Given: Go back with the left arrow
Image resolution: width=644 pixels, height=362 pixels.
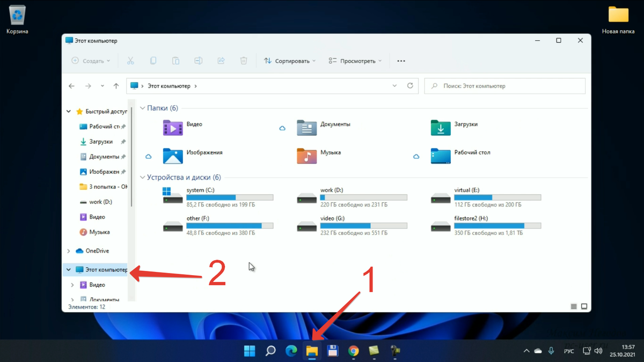Looking at the screenshot, I should [x=71, y=86].
